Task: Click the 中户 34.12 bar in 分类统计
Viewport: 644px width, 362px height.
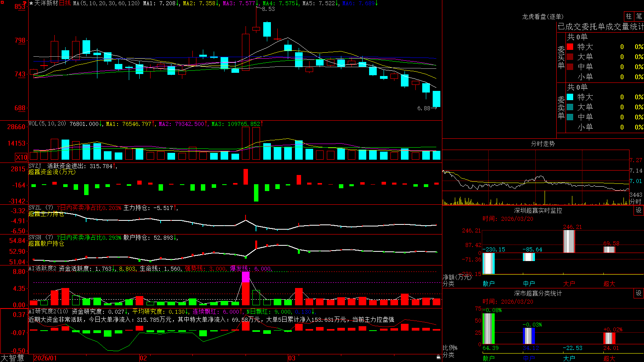Action: (528, 336)
